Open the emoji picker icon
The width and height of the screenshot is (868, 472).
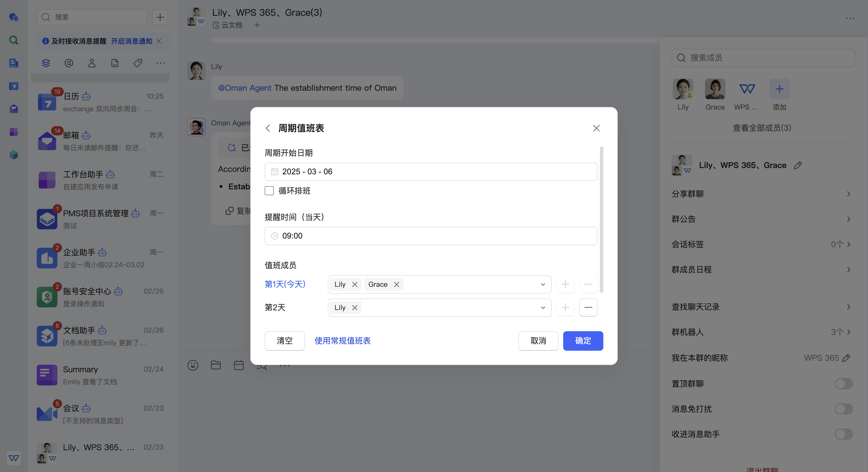coord(193,366)
